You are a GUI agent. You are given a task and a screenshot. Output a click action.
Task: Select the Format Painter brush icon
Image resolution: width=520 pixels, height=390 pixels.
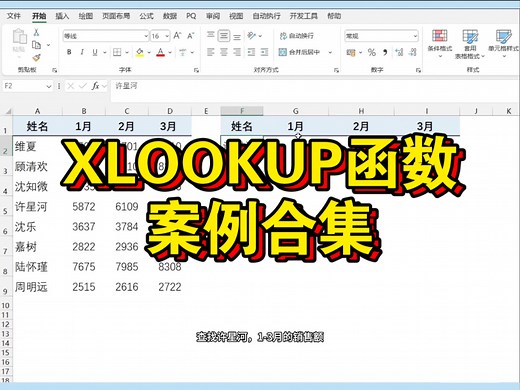(36, 58)
